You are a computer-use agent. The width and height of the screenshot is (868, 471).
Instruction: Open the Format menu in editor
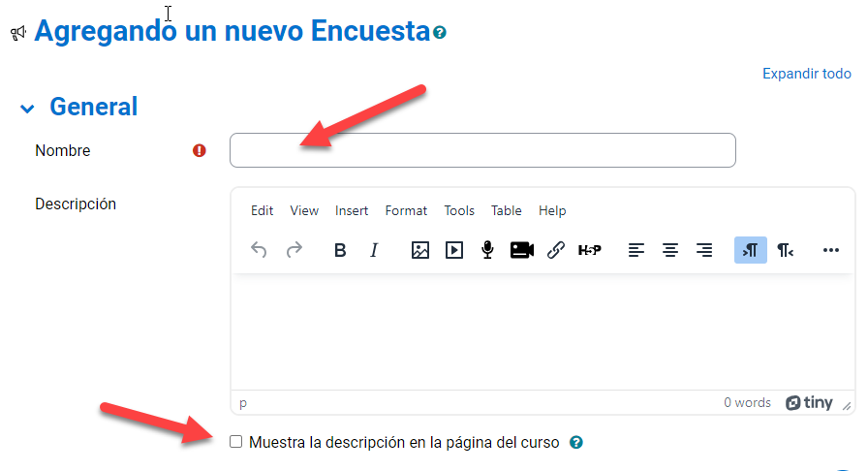tap(406, 210)
